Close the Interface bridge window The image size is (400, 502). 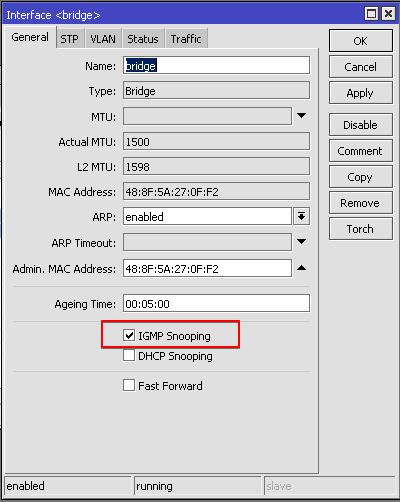coord(388,14)
